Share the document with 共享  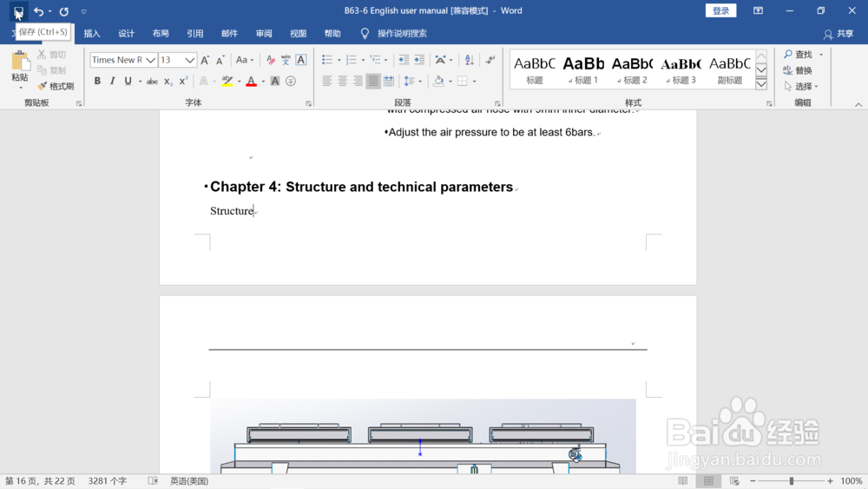click(838, 34)
